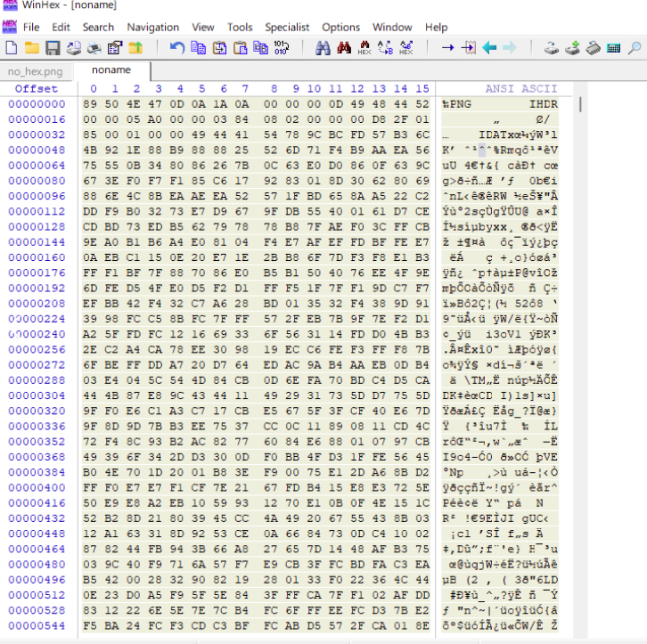Click the Open RAM chip icon
The height and width of the screenshot is (644, 647).
[593, 47]
